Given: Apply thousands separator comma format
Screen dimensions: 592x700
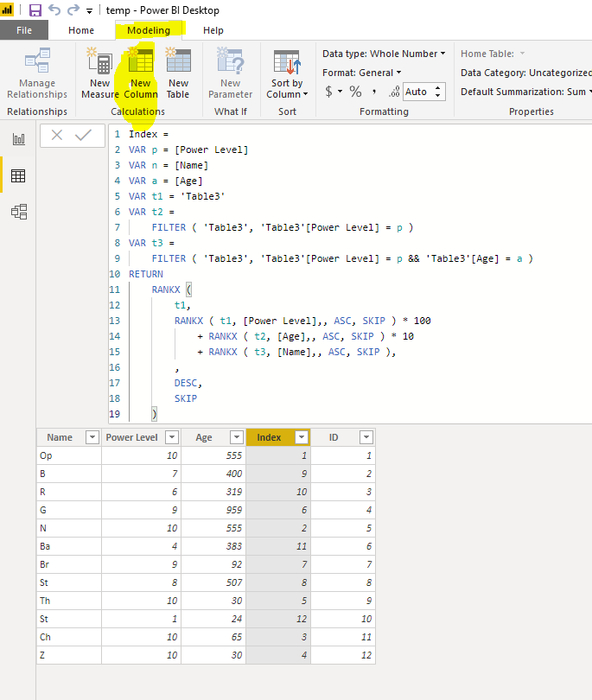Looking at the screenshot, I should [x=374, y=92].
